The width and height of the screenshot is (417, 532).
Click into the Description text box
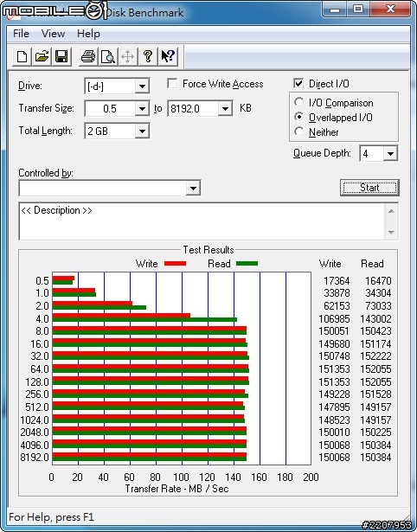[x=202, y=221]
